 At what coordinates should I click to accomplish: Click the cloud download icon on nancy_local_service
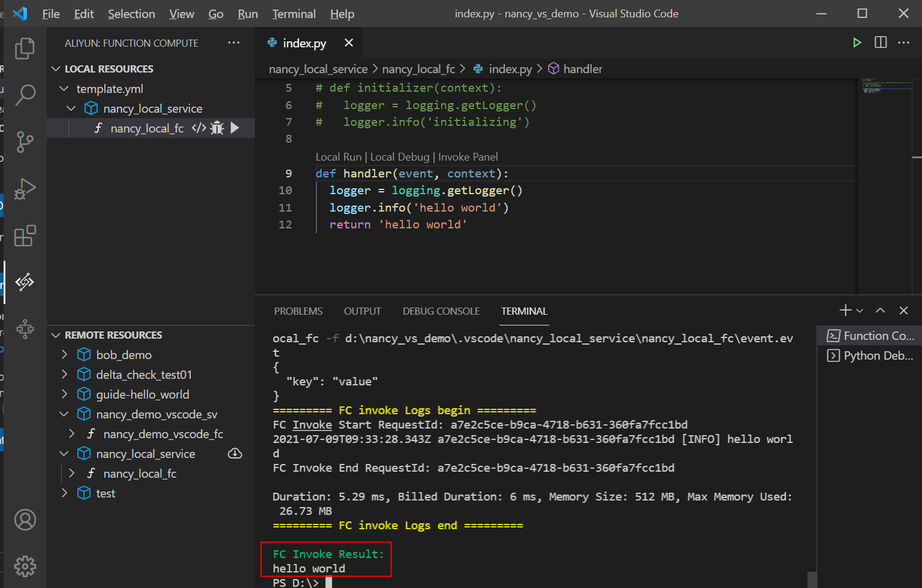pyautogui.click(x=235, y=454)
